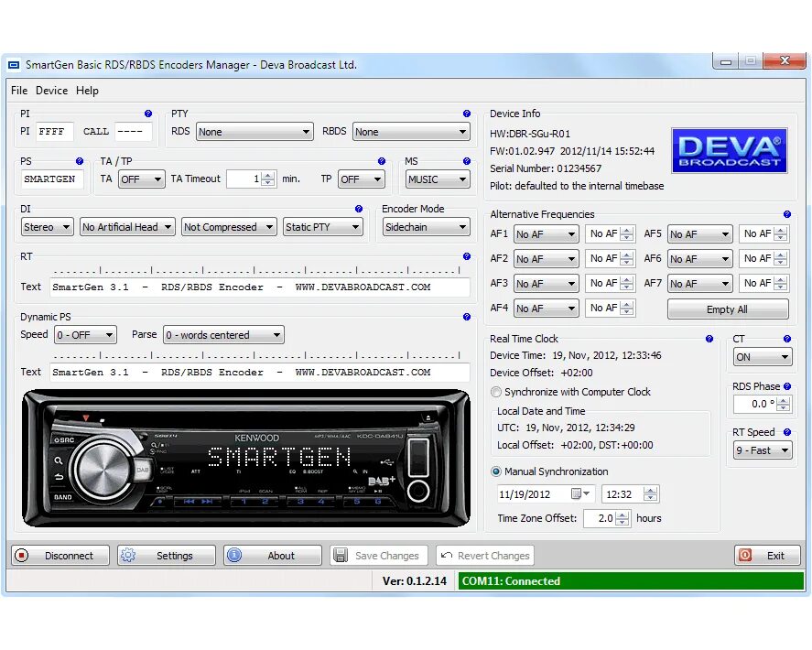Open the Device menu
Viewport: 812px width, 650px height.
pos(52,90)
